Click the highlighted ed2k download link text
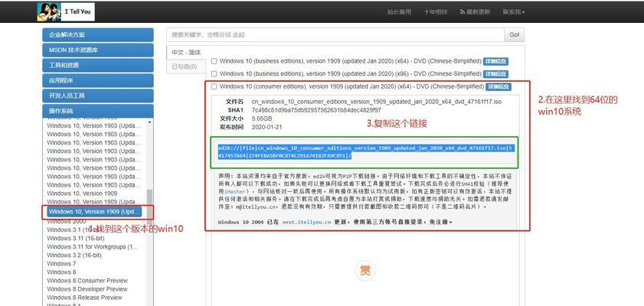Image resolution: width=644 pixels, height=306 pixels. tap(365, 151)
